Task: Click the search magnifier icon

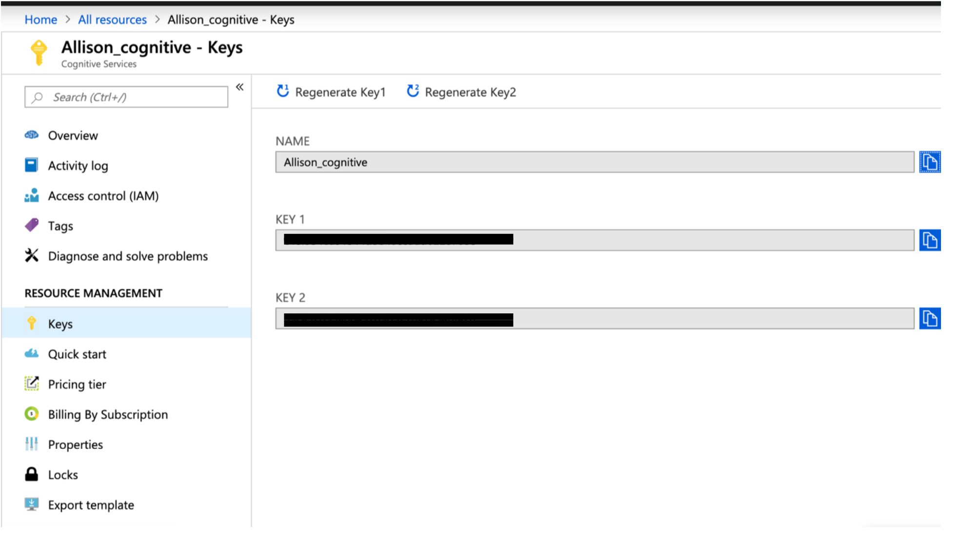Action: [x=37, y=97]
